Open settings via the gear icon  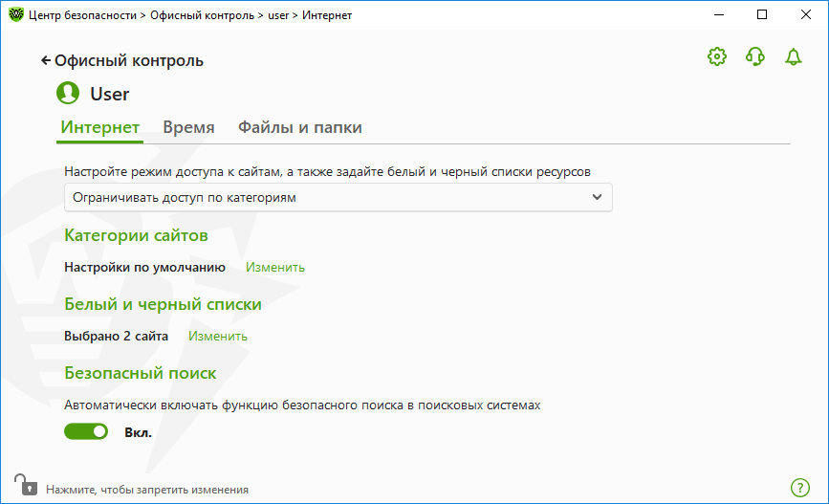point(717,56)
